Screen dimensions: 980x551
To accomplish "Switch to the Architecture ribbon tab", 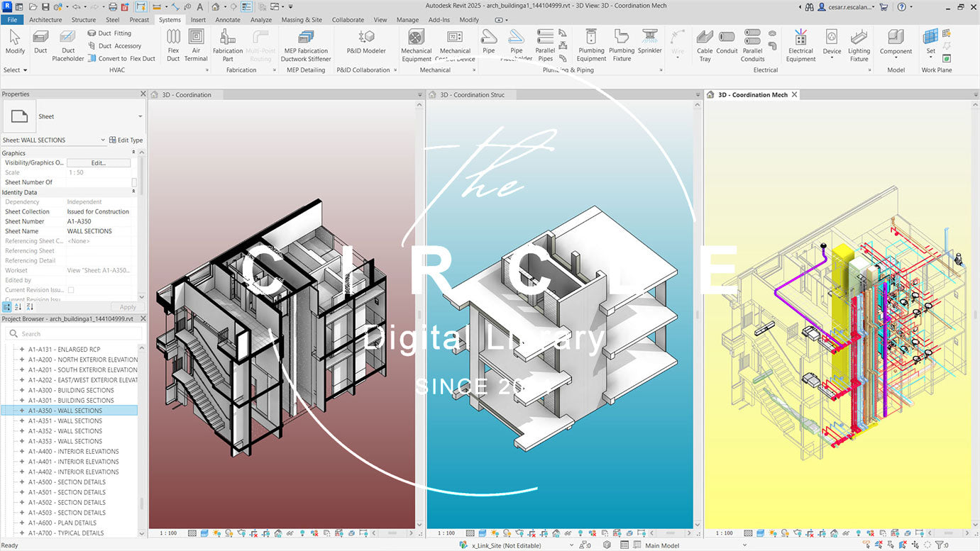I will (x=45, y=20).
